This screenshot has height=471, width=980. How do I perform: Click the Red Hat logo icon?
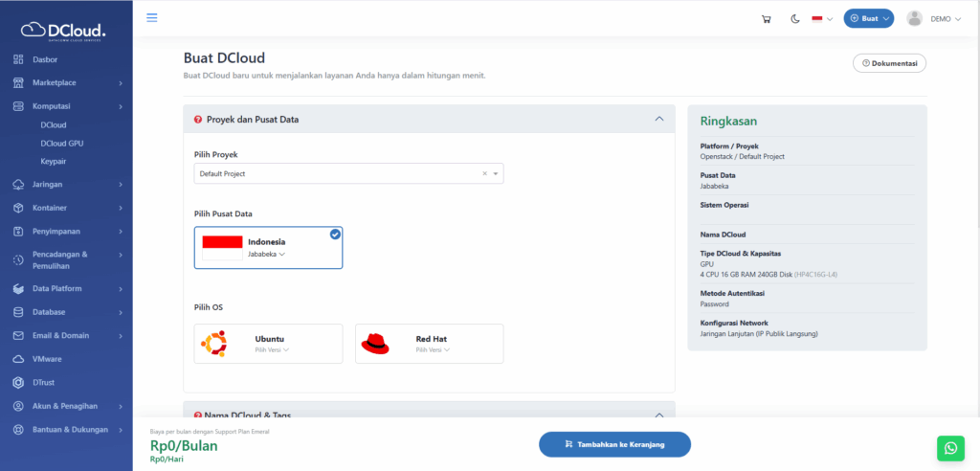(x=375, y=343)
